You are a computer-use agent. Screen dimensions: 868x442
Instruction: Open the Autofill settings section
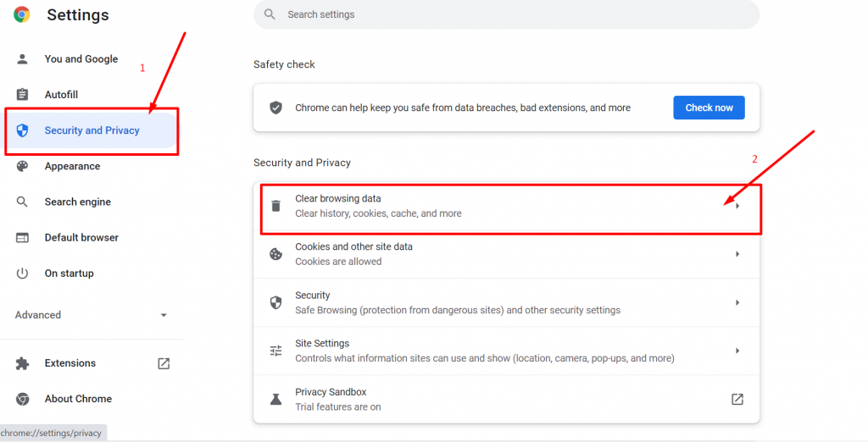point(61,95)
